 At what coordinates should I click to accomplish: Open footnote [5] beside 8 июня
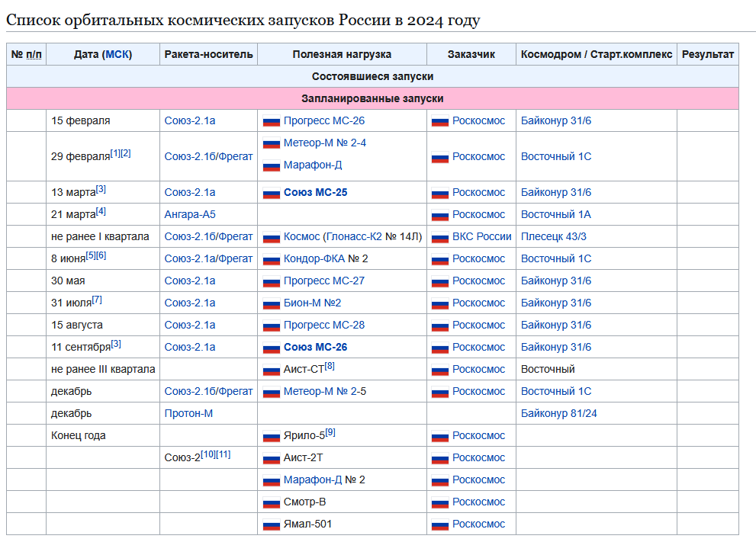91,256
